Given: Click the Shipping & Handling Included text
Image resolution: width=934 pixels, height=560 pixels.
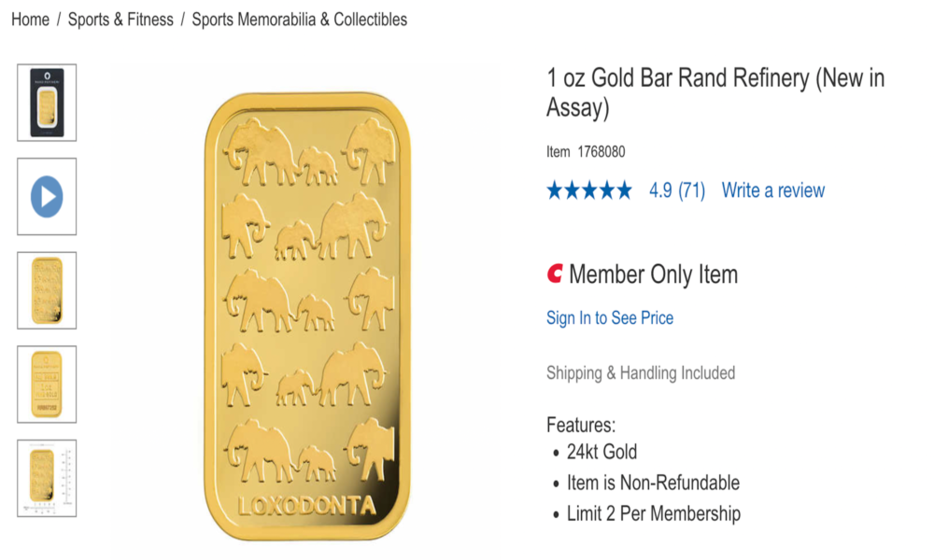Looking at the screenshot, I should (641, 373).
